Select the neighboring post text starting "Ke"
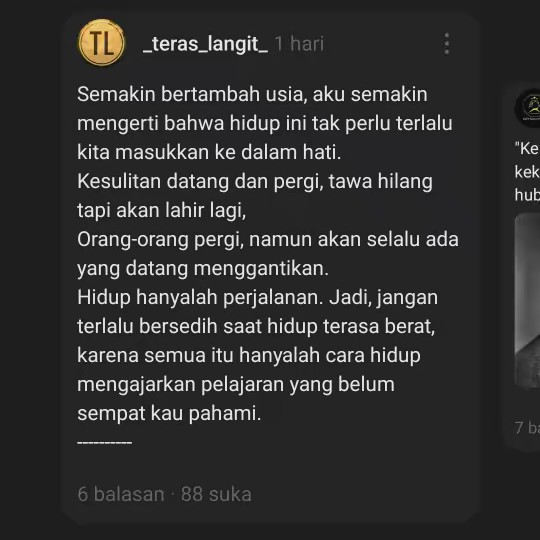540x540 pixels. click(527, 148)
